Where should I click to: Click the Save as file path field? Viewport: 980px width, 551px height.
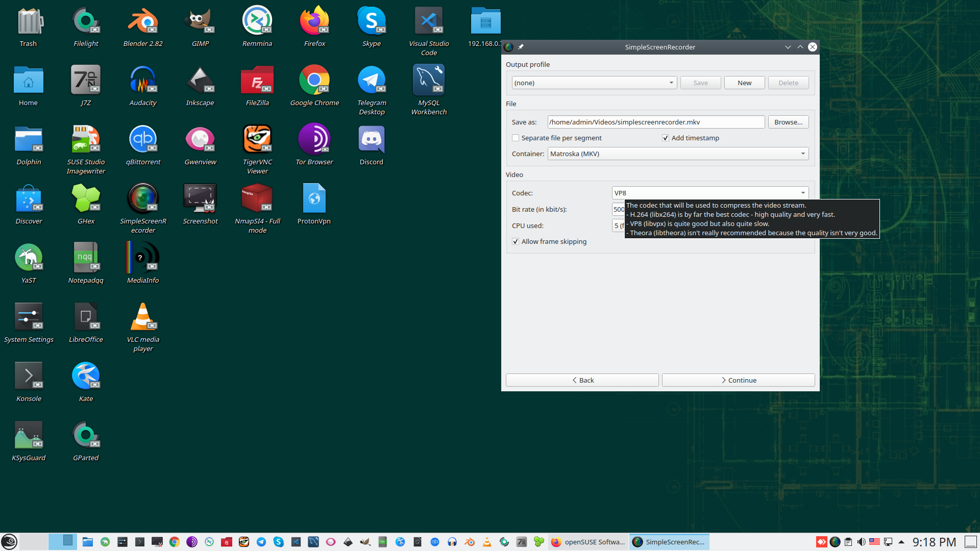[656, 122]
